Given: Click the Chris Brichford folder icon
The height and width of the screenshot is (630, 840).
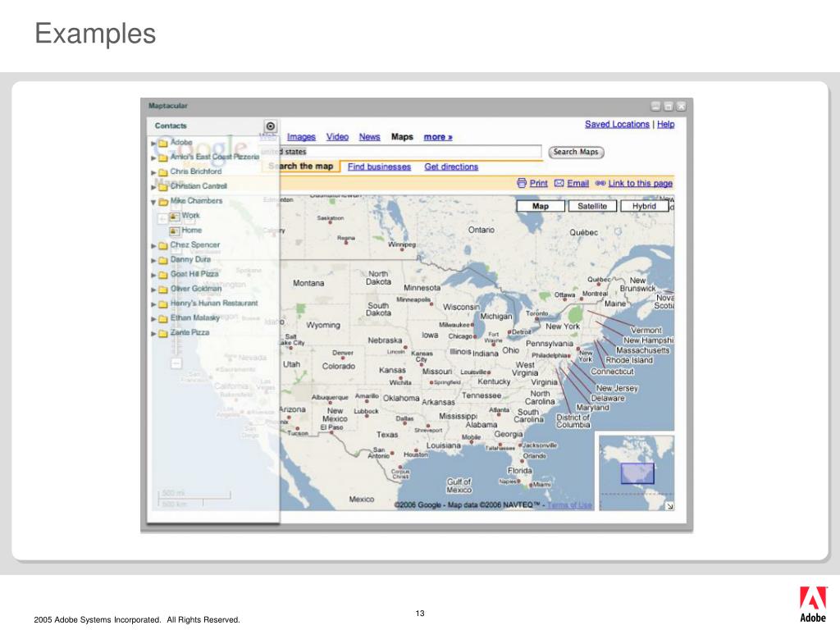Looking at the screenshot, I should [x=163, y=172].
